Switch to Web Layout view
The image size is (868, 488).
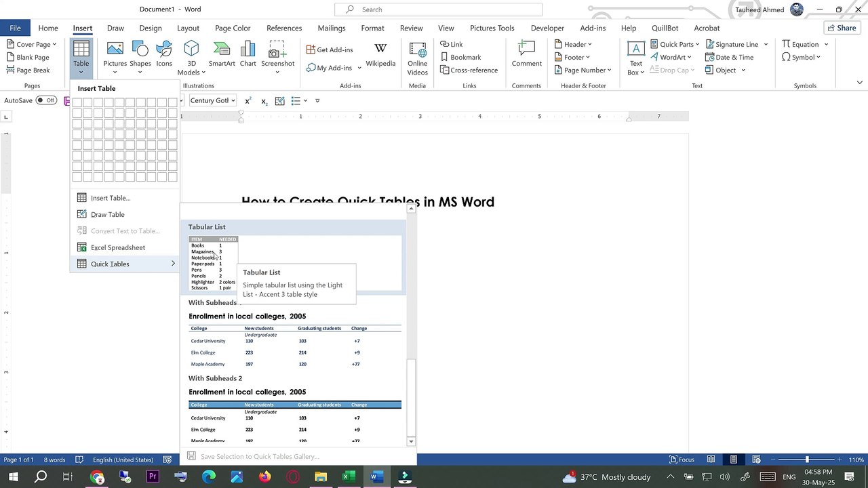pos(756,460)
